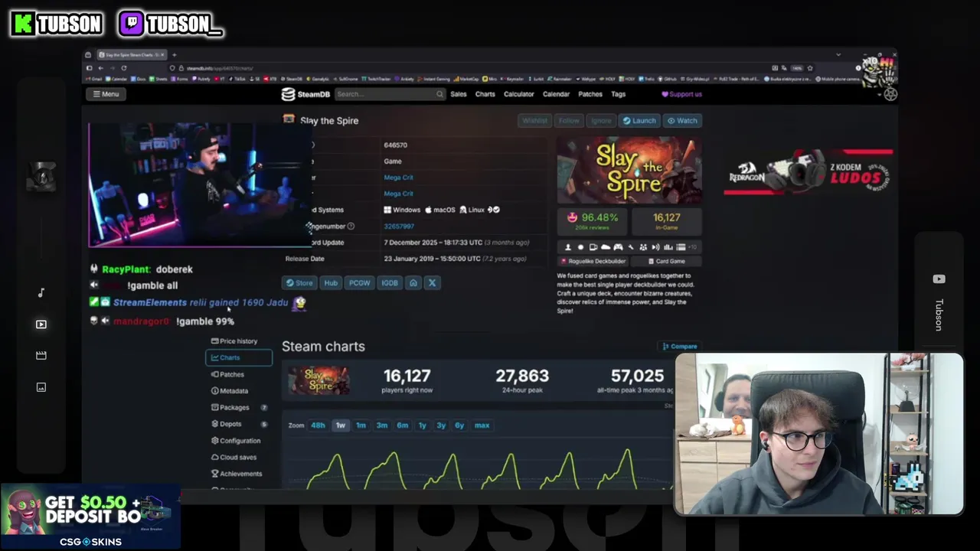Open the Patches sidebar tab
Viewport: 980px width, 551px height.
[238, 374]
